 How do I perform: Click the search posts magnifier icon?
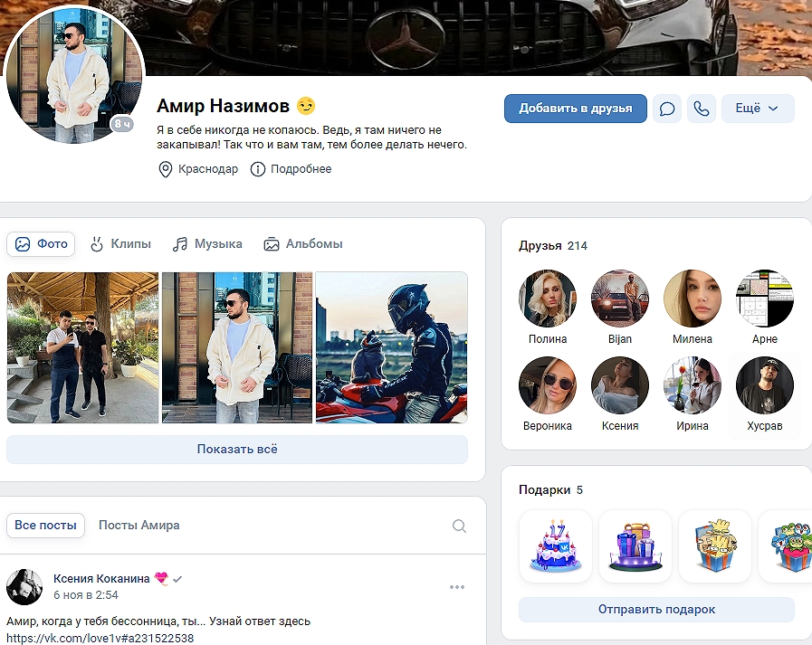pyautogui.click(x=459, y=526)
